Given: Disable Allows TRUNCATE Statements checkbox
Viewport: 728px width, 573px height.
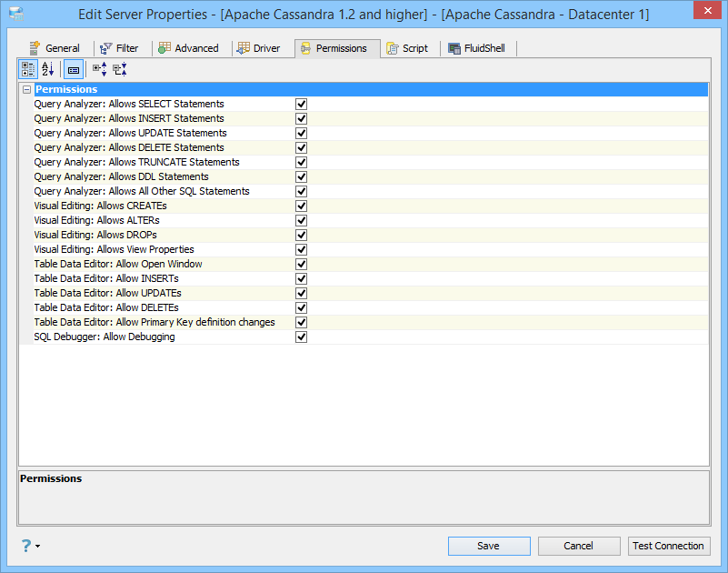Looking at the screenshot, I should point(302,162).
